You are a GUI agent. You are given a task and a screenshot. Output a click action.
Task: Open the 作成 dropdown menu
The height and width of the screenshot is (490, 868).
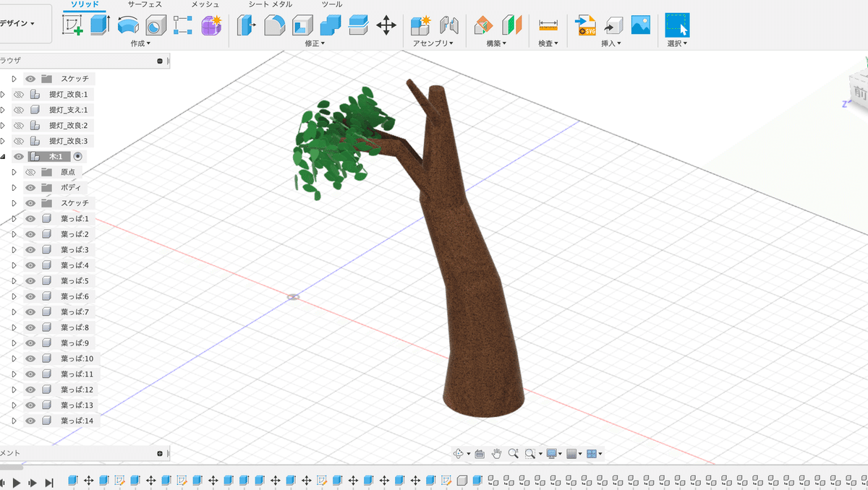[140, 44]
